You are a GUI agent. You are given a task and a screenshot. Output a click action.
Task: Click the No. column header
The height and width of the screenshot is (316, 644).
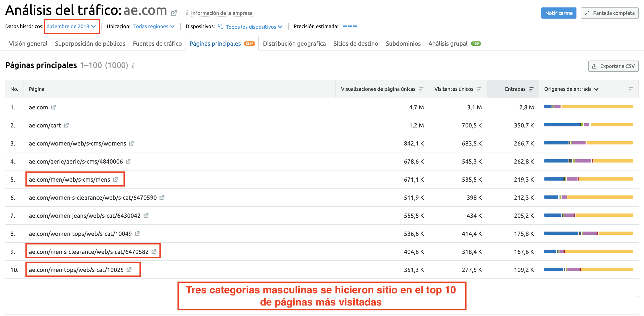pos(14,89)
